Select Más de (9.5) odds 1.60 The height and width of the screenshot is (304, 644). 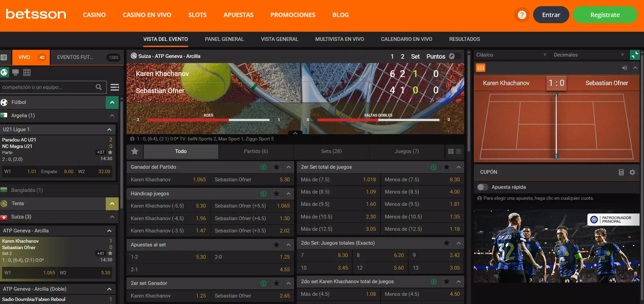click(x=338, y=204)
